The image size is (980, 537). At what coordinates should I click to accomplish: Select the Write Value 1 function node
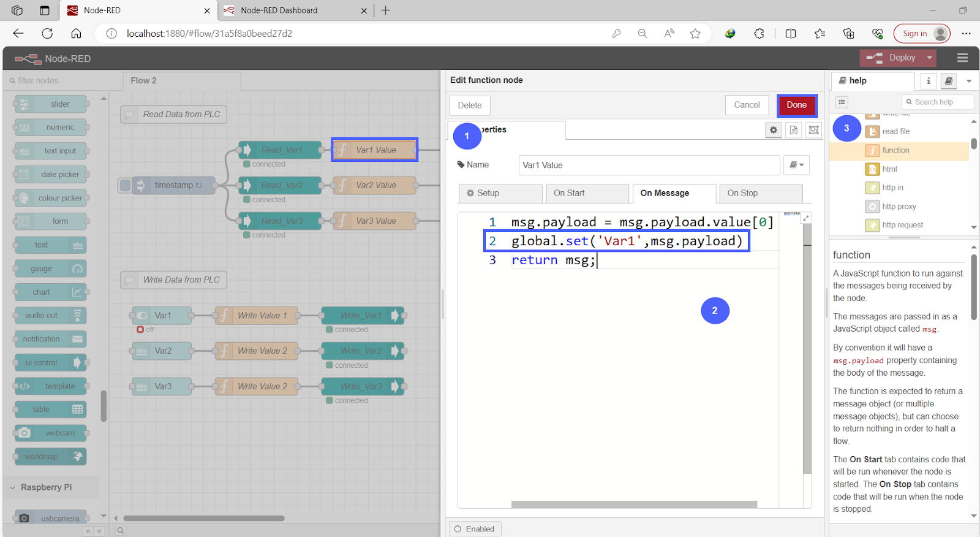tap(257, 316)
